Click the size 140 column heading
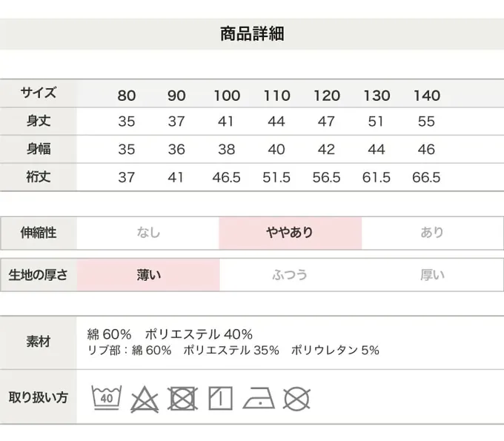This screenshot has height=441, width=504. (x=427, y=96)
